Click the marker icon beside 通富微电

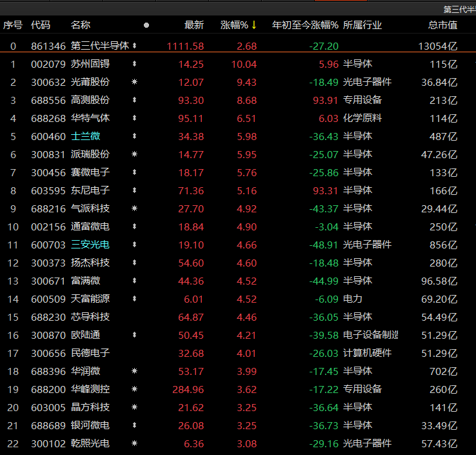pyautogui.click(x=135, y=227)
